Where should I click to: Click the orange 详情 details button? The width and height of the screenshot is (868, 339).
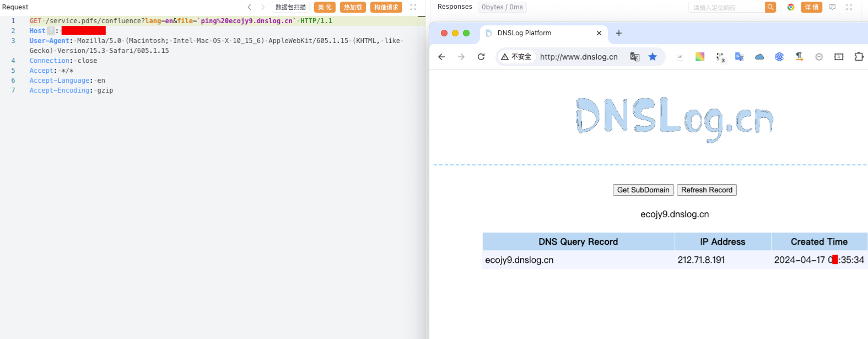click(811, 7)
